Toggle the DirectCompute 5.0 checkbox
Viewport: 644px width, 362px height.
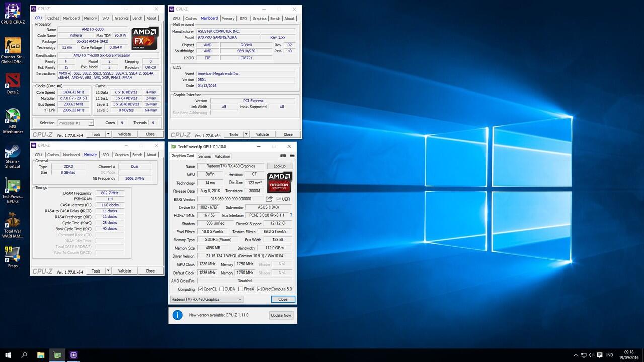(259, 289)
